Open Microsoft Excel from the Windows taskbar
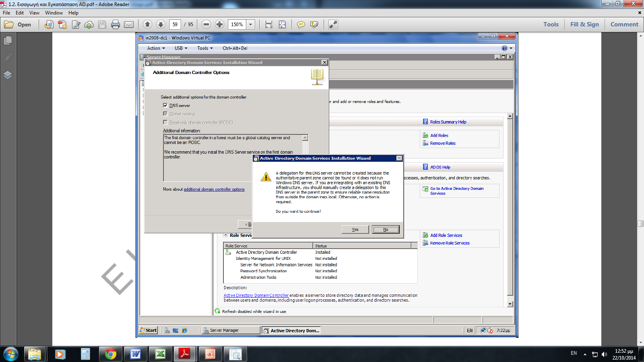The height and width of the screenshot is (362, 644). (160, 354)
